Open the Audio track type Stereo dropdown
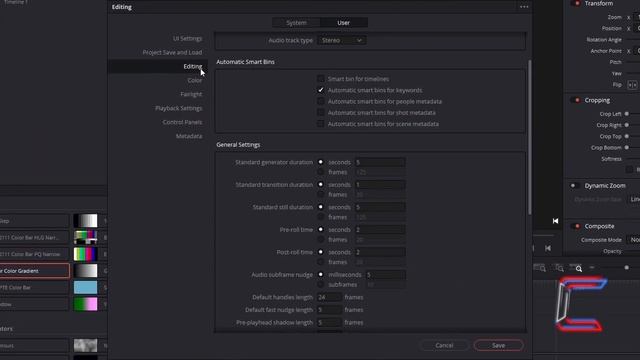This screenshot has width=640, height=360. click(342, 40)
